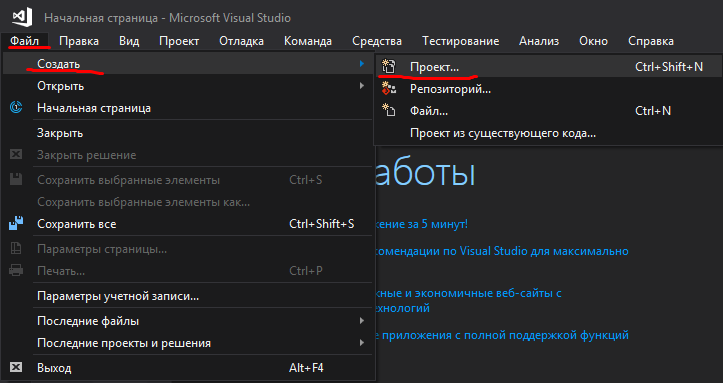Choose Выход to exit Visual Studio
723x383 pixels.
[187, 367]
